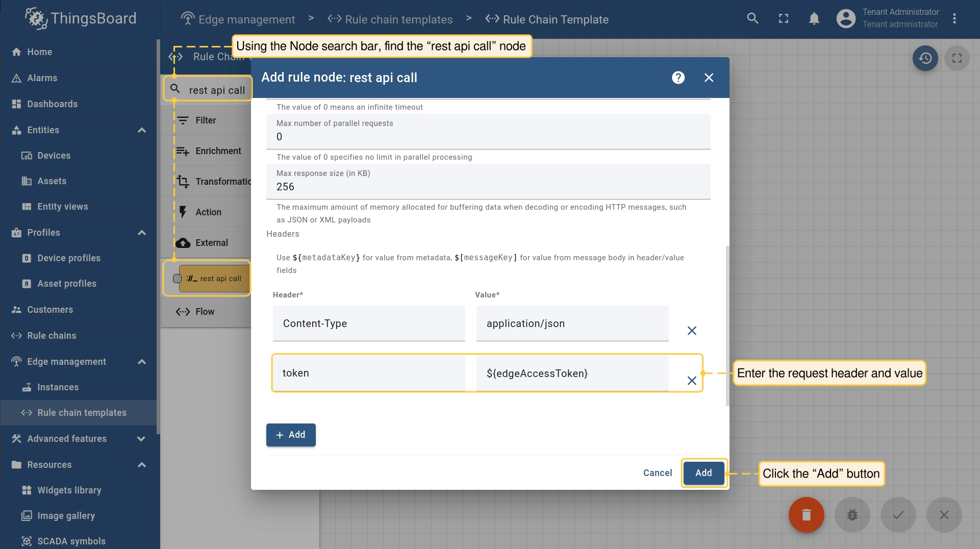This screenshot has height=549, width=980.
Task: Remove the Content-Type header row
Action: point(692,331)
